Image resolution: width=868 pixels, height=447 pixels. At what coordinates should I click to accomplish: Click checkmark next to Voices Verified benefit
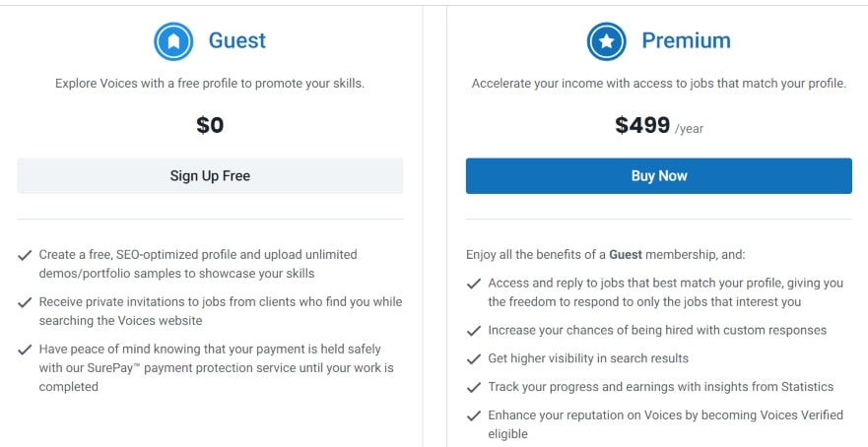[473, 415]
